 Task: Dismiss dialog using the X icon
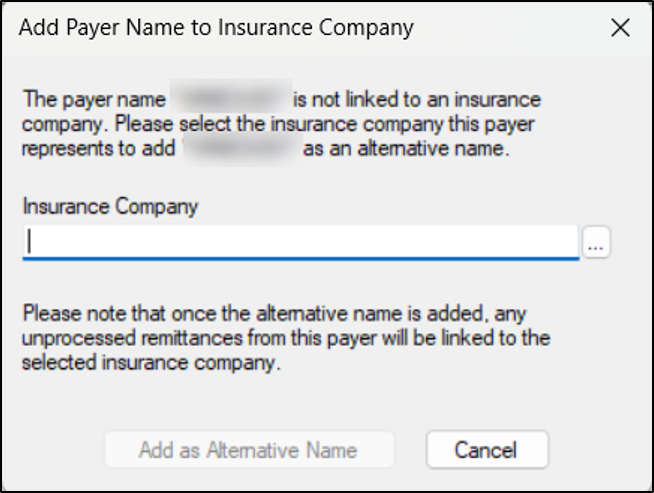click(620, 28)
